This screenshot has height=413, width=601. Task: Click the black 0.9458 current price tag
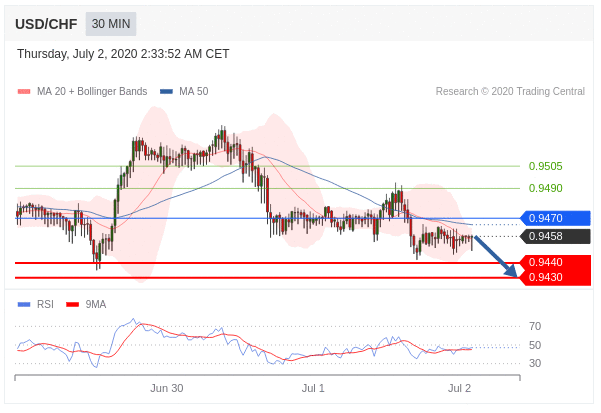click(555, 236)
